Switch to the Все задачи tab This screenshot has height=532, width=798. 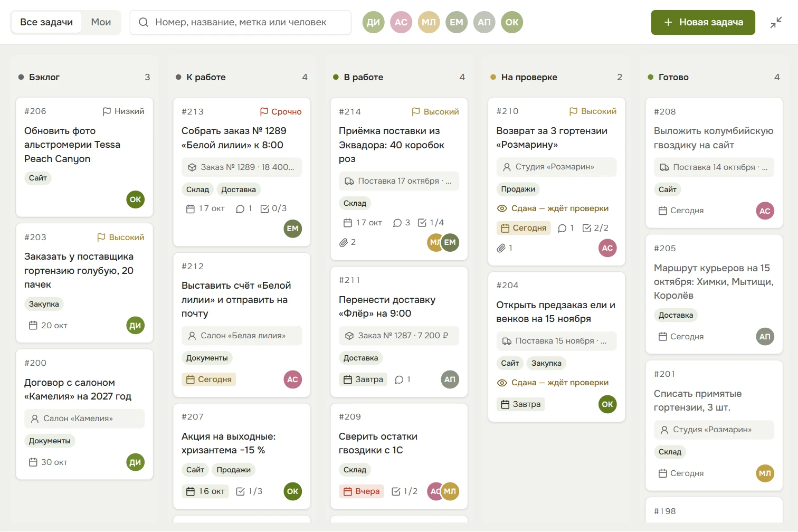[x=46, y=22]
